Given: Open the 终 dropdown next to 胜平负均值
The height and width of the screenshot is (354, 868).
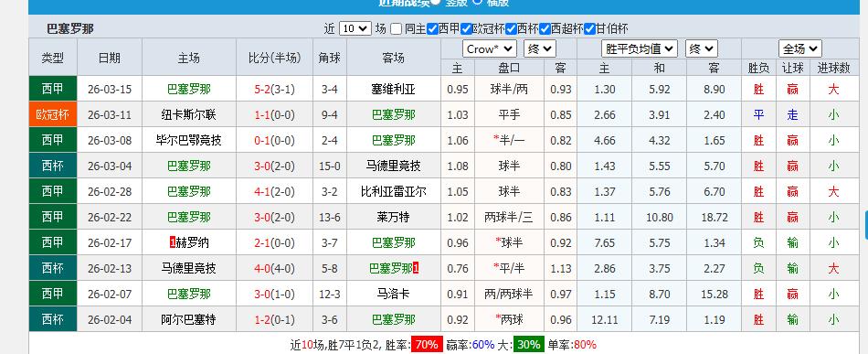Looking at the screenshot, I should (x=702, y=48).
